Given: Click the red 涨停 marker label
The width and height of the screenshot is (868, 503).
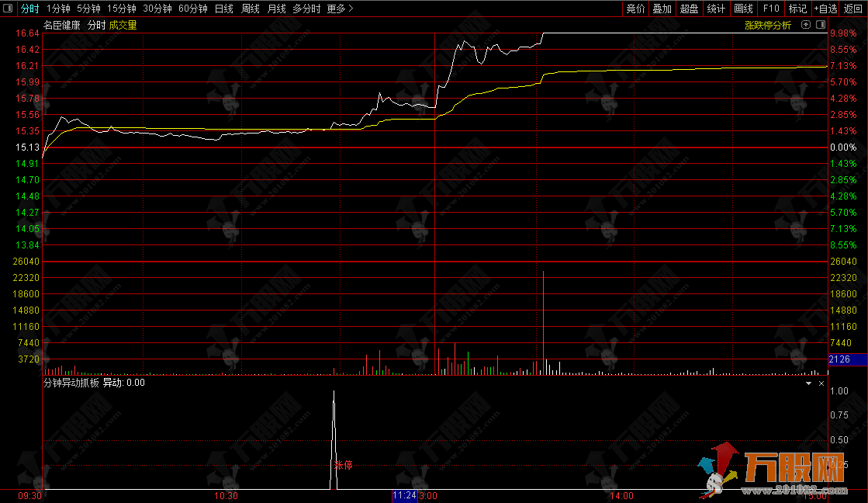Looking at the screenshot, I should coord(344,465).
